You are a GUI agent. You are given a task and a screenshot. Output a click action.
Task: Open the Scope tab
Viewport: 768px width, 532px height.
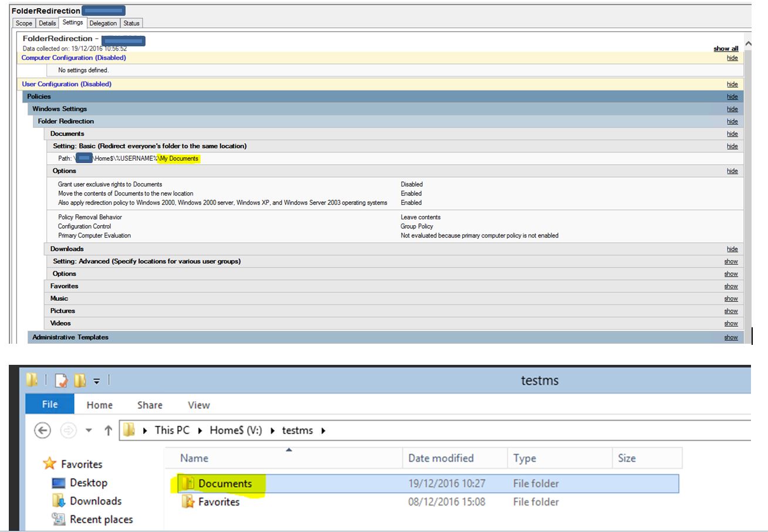click(x=24, y=23)
